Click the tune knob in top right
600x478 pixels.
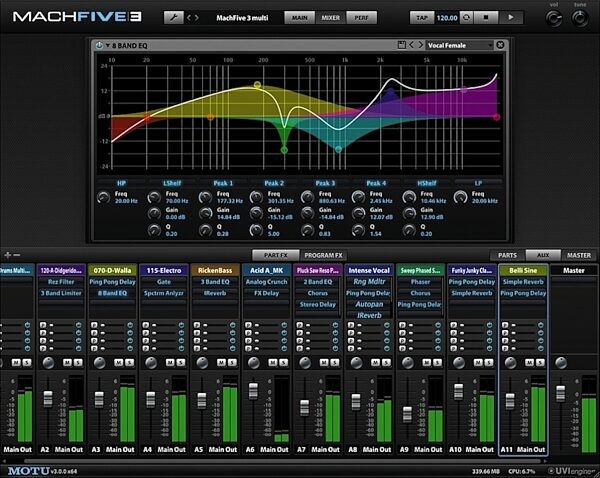580,18
